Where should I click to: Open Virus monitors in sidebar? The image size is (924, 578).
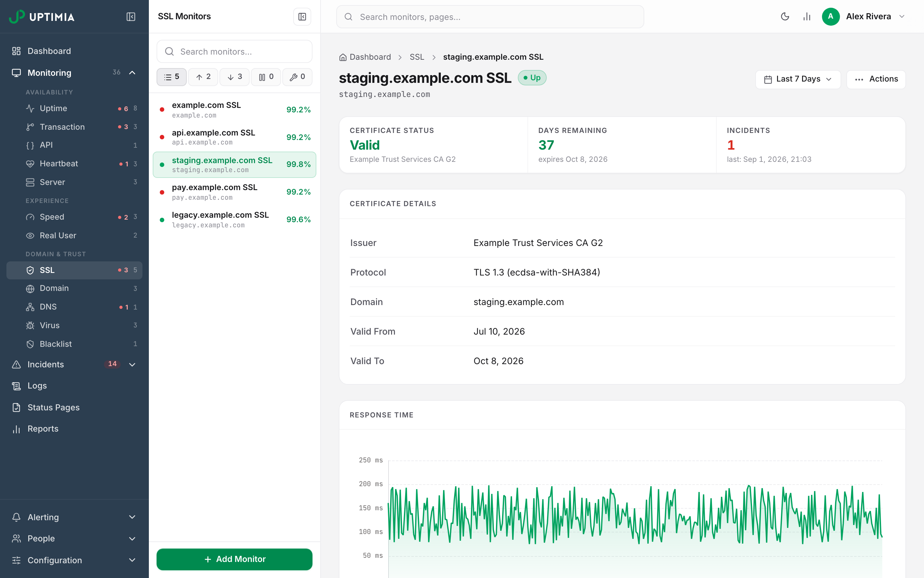click(x=74, y=325)
